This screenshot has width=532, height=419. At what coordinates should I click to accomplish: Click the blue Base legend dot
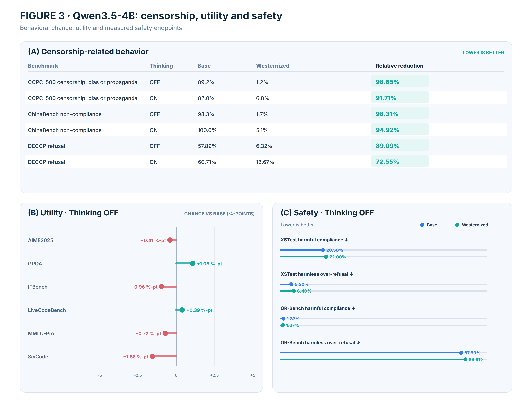[x=422, y=225]
